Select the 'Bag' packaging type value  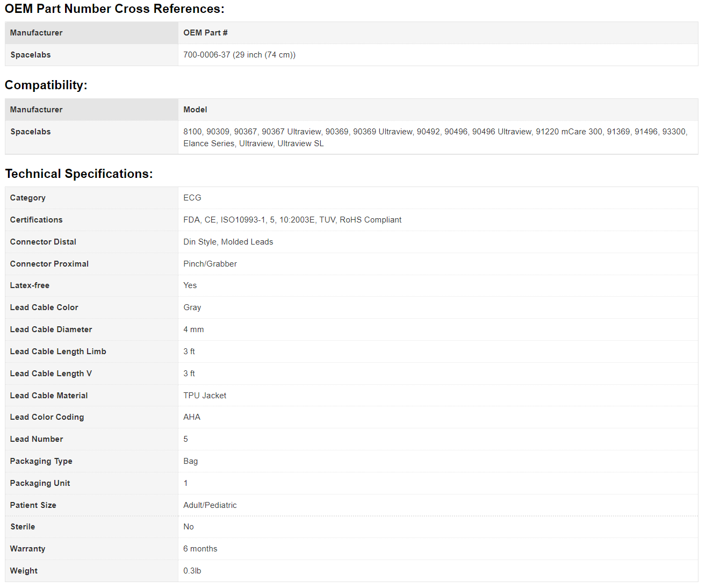click(191, 461)
